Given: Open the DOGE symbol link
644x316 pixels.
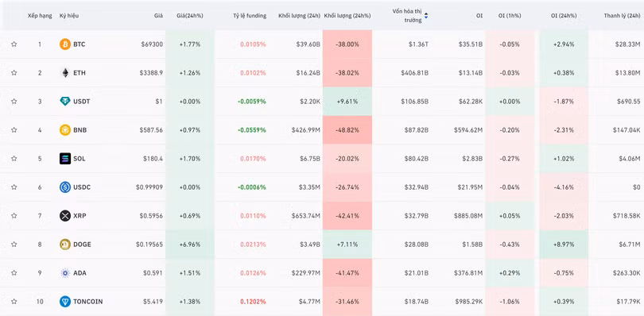Looking at the screenshot, I should tap(82, 245).
